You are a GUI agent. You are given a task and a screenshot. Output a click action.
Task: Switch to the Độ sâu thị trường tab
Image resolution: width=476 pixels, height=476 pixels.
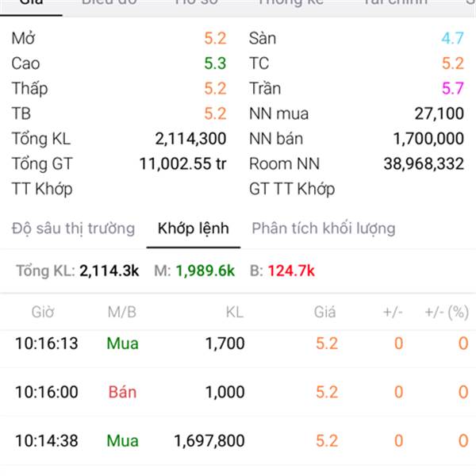coord(73,228)
